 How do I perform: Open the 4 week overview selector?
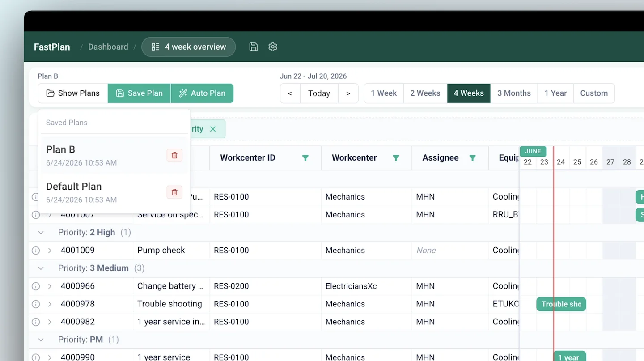click(188, 47)
